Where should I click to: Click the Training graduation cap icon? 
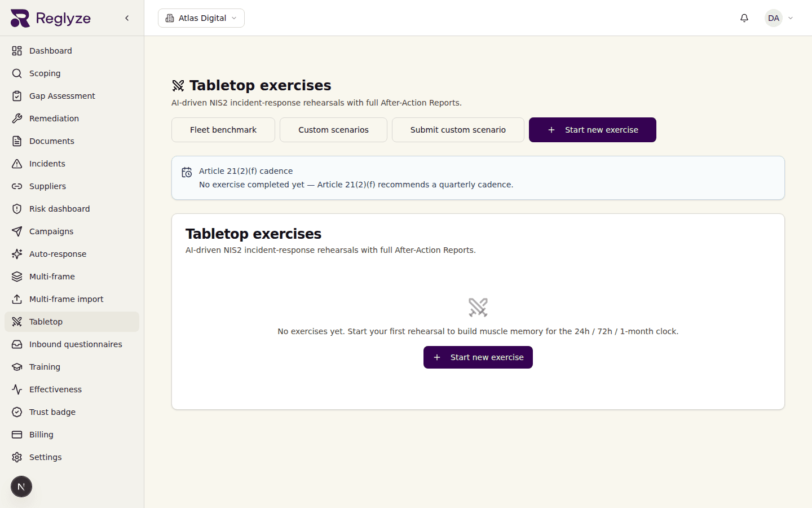click(17, 367)
